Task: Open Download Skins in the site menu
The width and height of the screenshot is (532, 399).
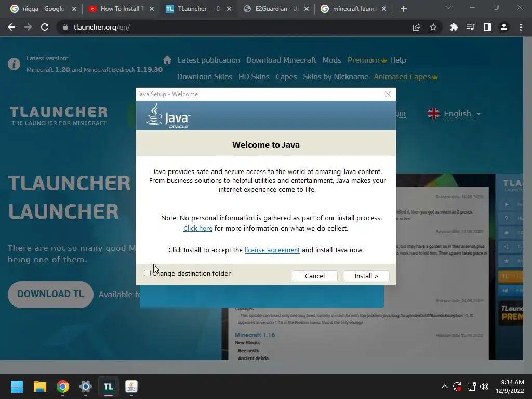Action: click(x=205, y=77)
